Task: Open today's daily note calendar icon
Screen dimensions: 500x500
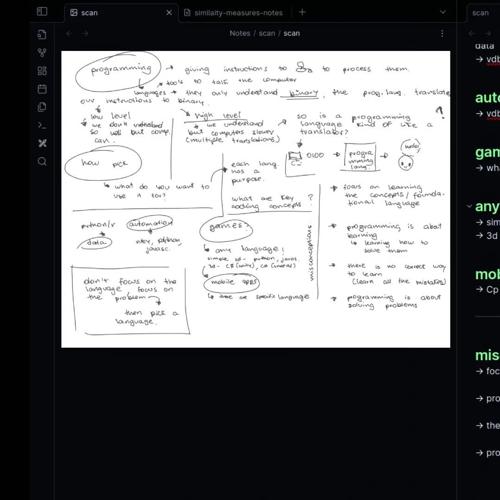Action: click(42, 89)
